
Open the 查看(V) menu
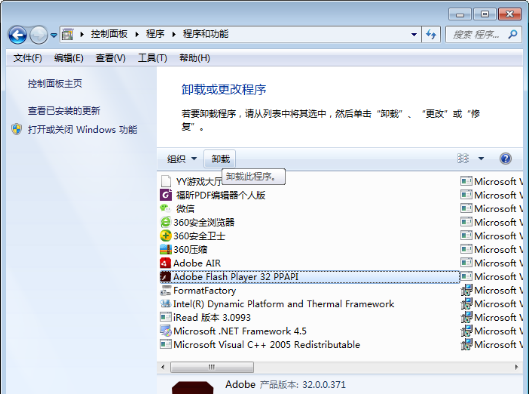coord(110,58)
